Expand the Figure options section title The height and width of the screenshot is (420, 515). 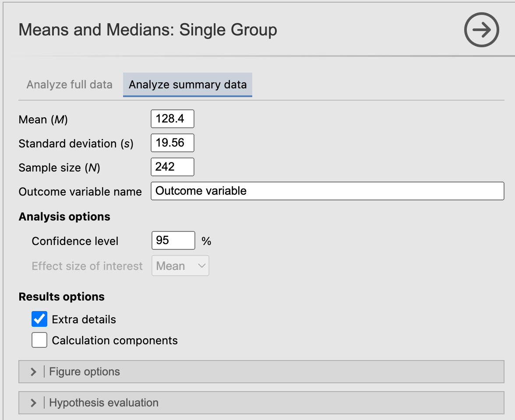coord(85,372)
